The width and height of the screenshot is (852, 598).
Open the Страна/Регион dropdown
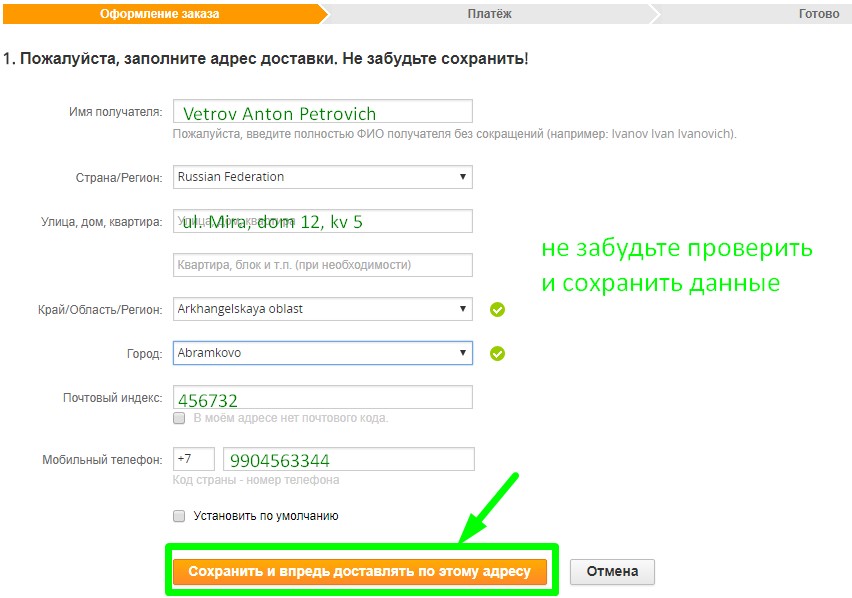pyautogui.click(x=322, y=177)
